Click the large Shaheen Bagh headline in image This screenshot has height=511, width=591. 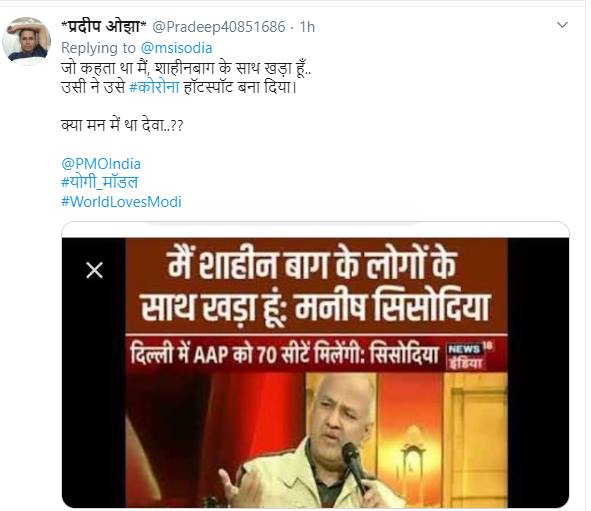click(x=316, y=286)
